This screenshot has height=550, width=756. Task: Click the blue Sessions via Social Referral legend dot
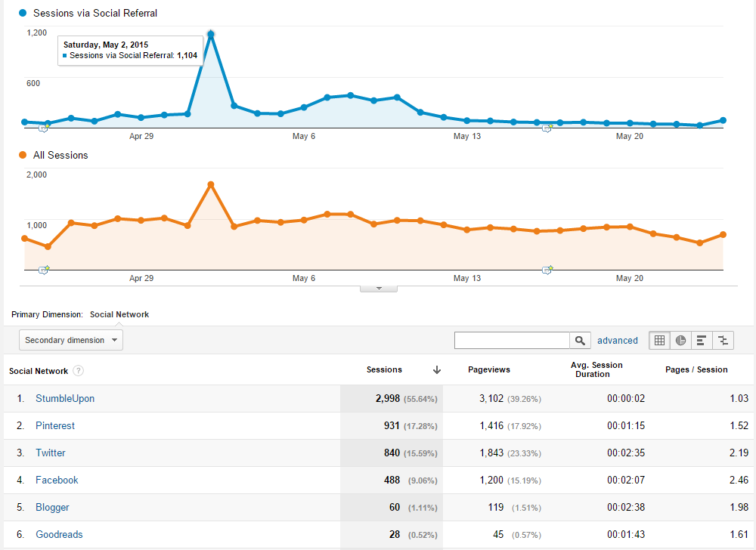coord(23,13)
